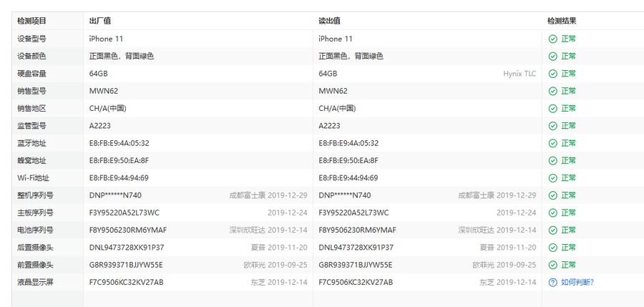Click the check icon in 前置摄像头 row

pos(553,265)
